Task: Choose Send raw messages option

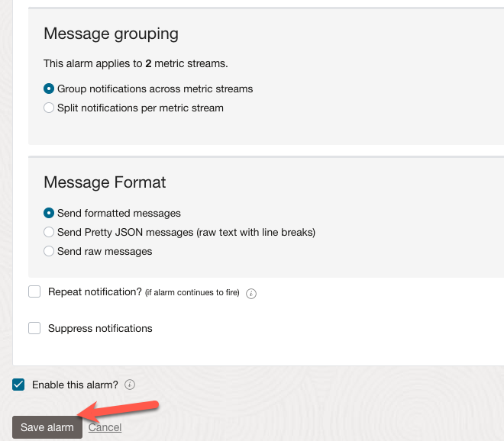Action: pyautogui.click(x=49, y=251)
